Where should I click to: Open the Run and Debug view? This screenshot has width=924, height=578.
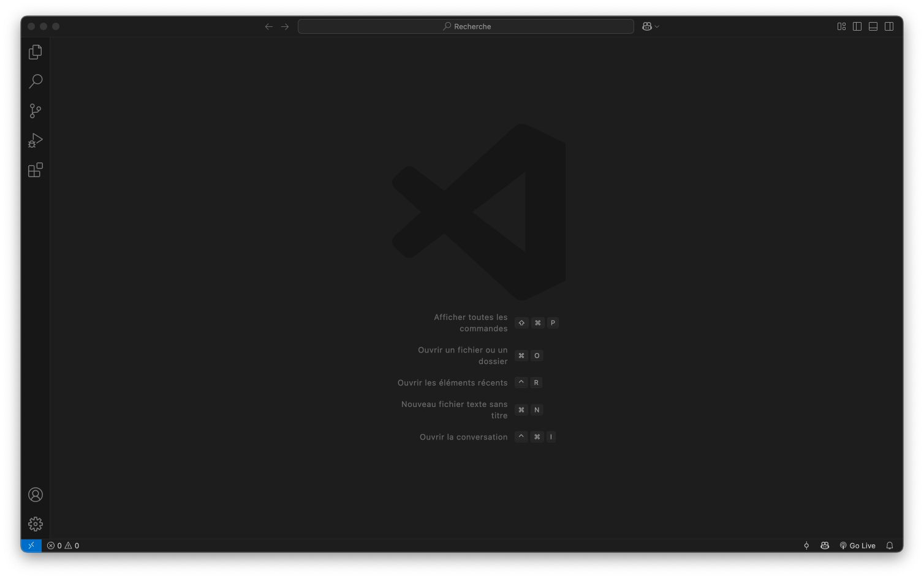[36, 140]
